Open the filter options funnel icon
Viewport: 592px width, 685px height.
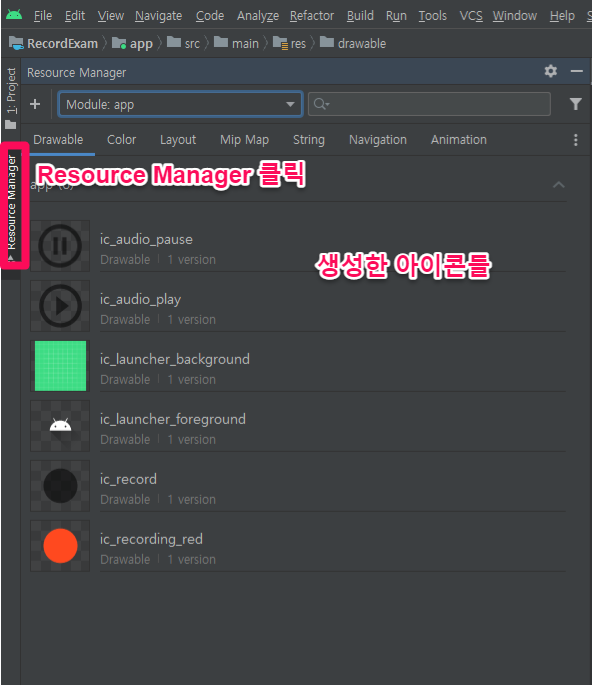point(575,104)
